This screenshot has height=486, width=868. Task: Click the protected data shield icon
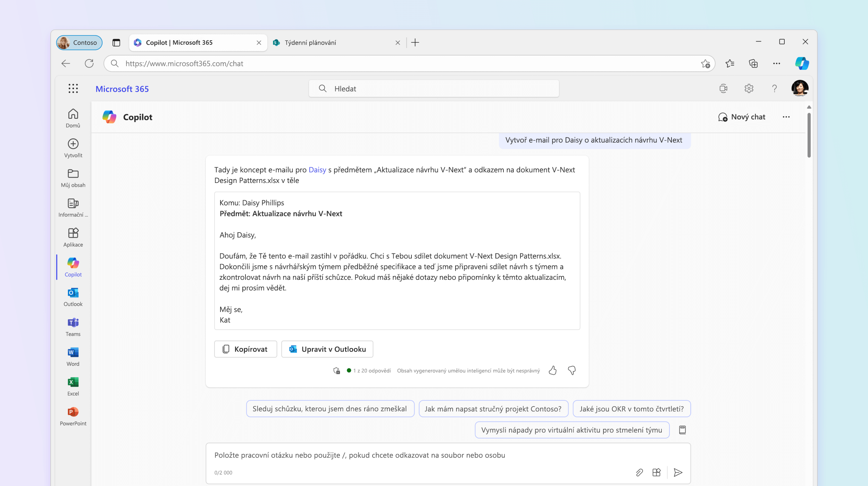336,371
